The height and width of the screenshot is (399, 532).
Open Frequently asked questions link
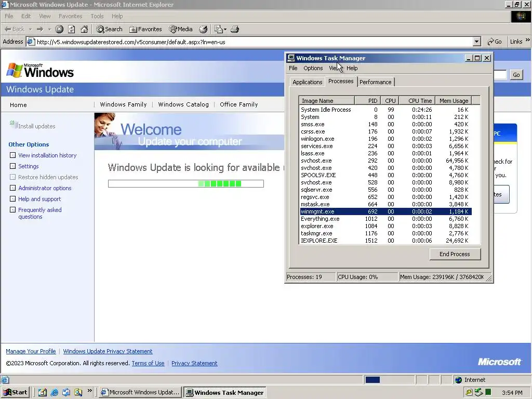click(39, 213)
